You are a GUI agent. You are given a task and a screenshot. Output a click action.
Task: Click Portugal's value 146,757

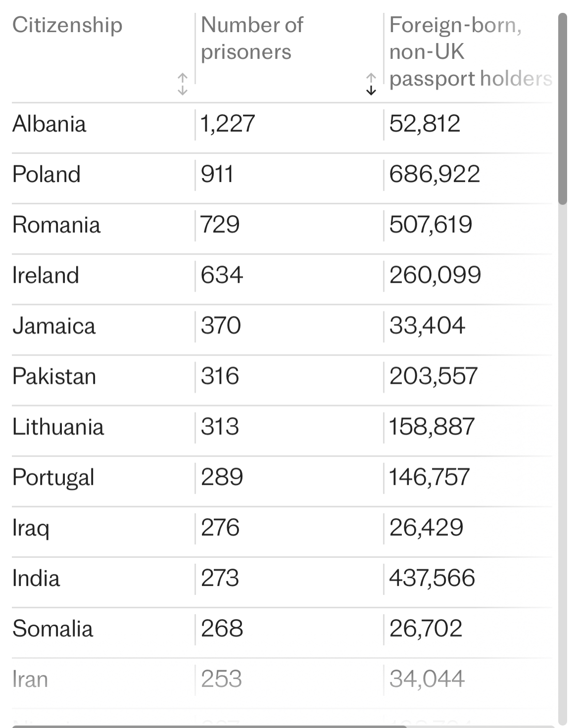429,477
